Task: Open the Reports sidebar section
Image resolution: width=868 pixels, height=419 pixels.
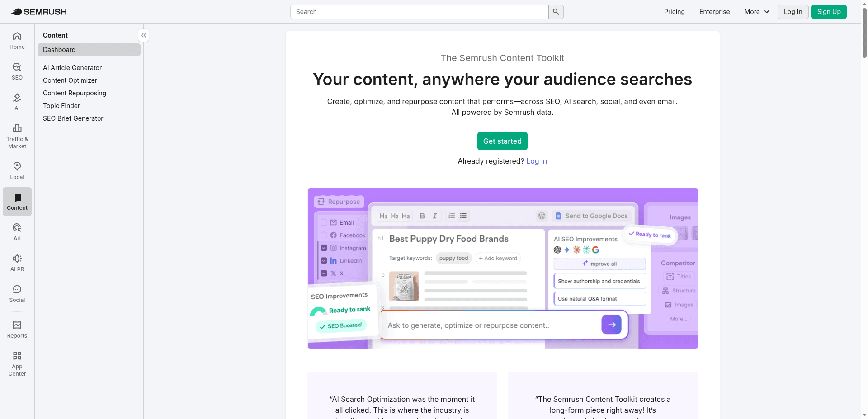Action: 17,330
